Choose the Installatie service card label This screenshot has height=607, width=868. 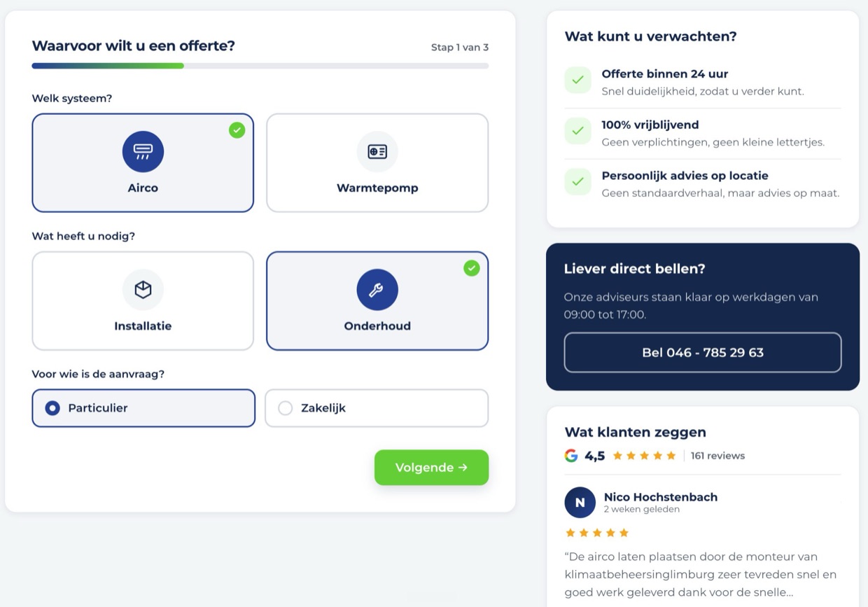143,326
